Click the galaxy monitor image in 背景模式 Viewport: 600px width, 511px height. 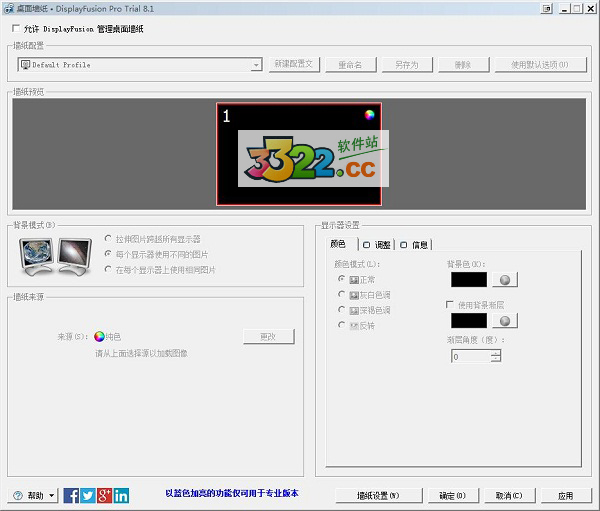(75, 256)
